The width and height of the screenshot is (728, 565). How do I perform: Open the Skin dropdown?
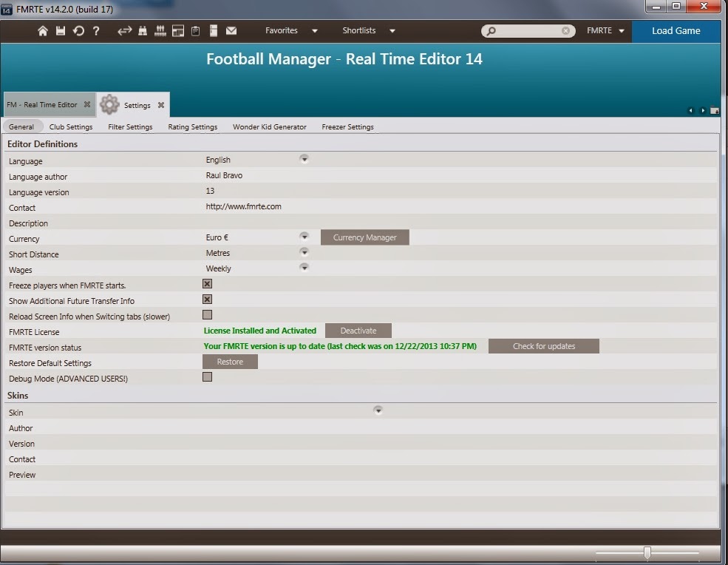point(378,410)
